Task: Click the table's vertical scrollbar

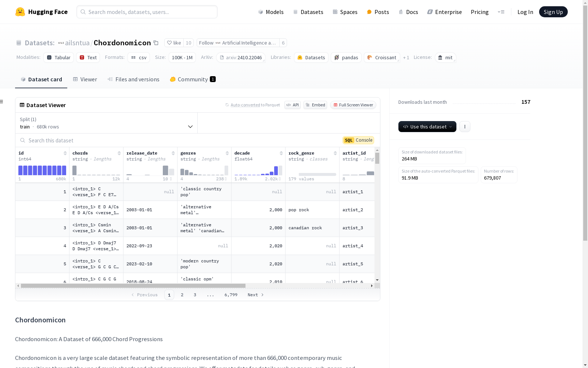Action: click(377, 158)
